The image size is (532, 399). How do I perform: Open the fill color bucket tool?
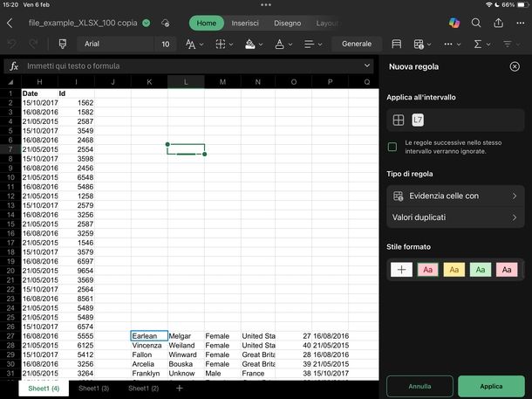click(x=250, y=44)
